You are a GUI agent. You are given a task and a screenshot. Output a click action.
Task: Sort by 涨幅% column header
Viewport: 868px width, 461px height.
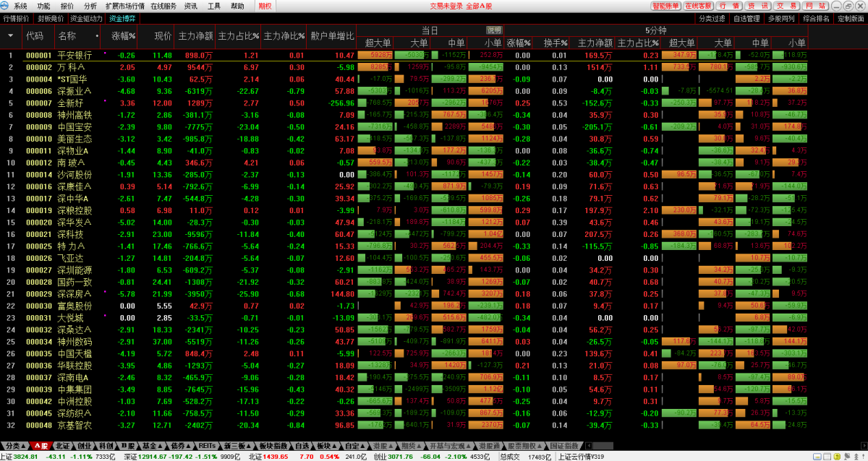point(124,35)
